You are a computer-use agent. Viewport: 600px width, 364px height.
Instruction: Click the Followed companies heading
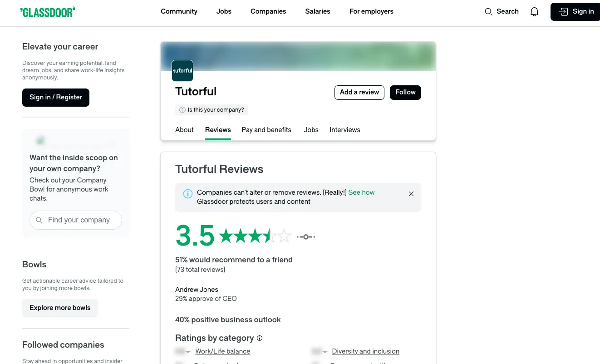pyautogui.click(x=63, y=345)
